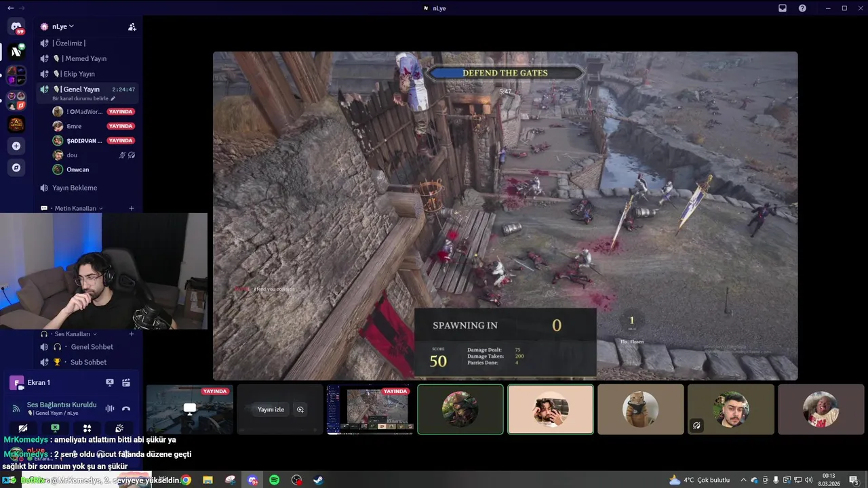Select the beige participant tile with green border
868x488 pixels.
551,409
